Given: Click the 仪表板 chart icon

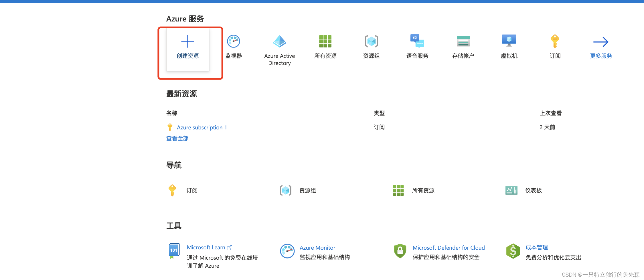Looking at the screenshot, I should coord(511,190).
